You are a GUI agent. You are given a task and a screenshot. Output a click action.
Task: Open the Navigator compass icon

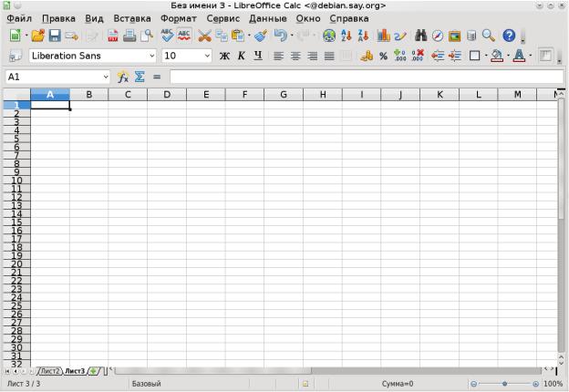pos(438,36)
